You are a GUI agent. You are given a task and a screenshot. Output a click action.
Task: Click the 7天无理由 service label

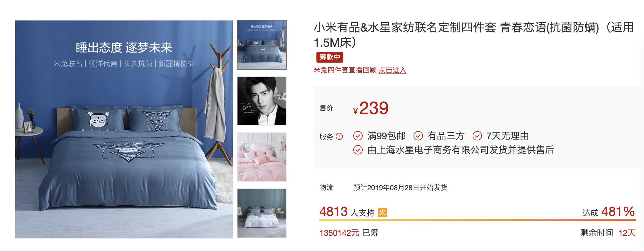coord(507,136)
